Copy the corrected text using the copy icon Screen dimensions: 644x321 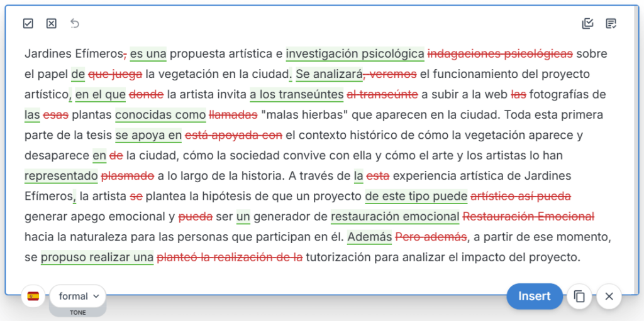[x=579, y=297]
